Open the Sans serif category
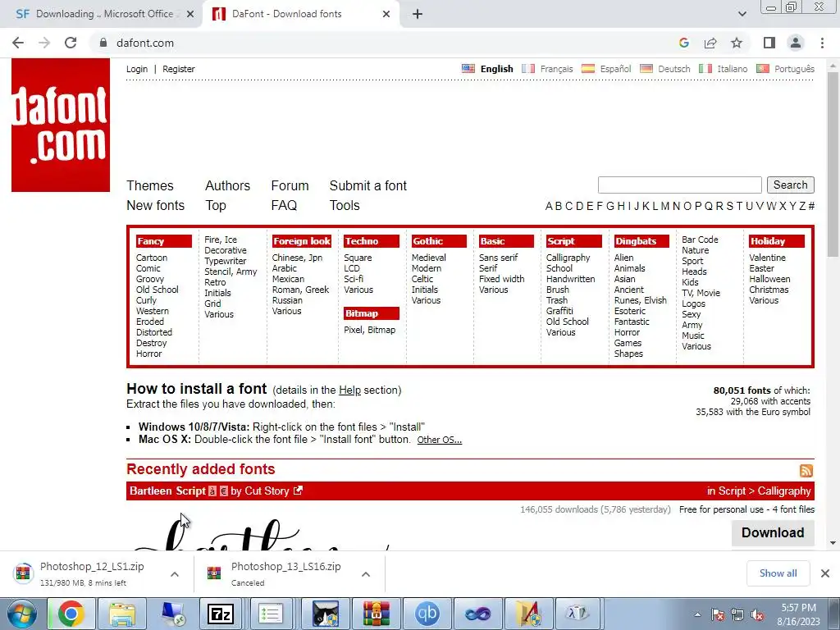Viewport: 840px width, 630px height. 498,258
